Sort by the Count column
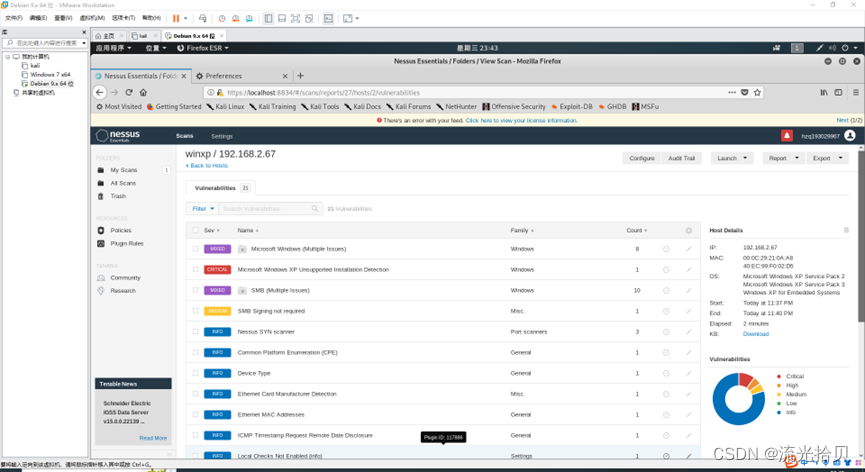 pos(637,230)
